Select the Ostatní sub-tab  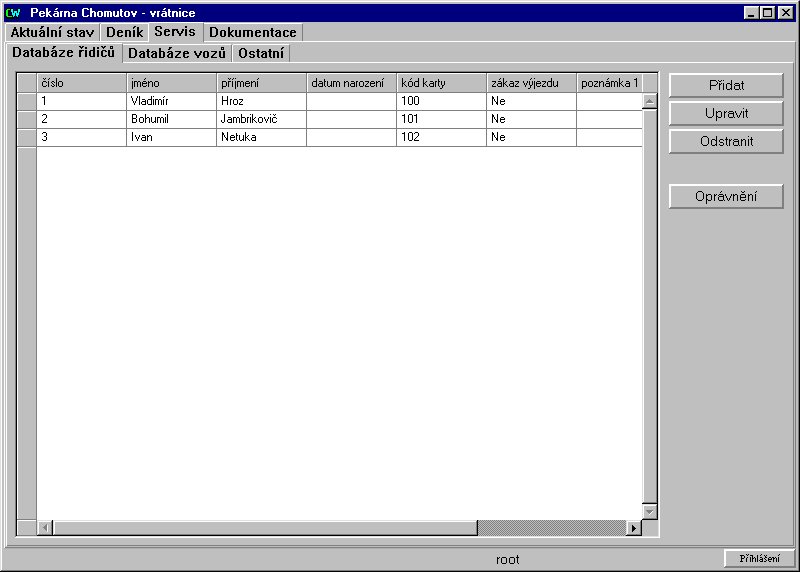click(261, 53)
